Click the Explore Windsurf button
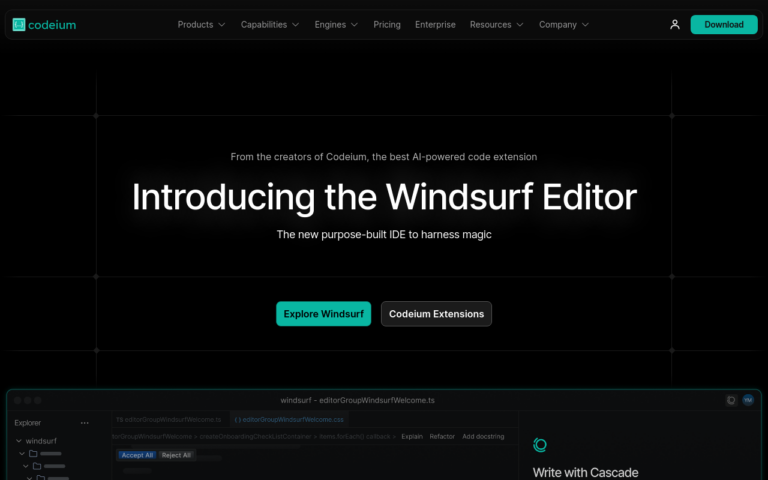The height and width of the screenshot is (480, 768). click(323, 314)
